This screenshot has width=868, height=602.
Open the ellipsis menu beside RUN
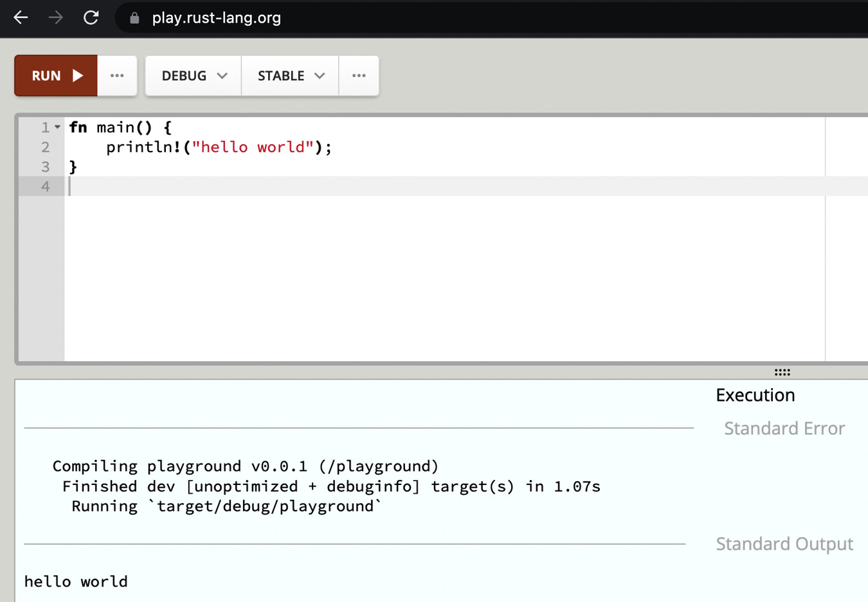click(x=117, y=76)
